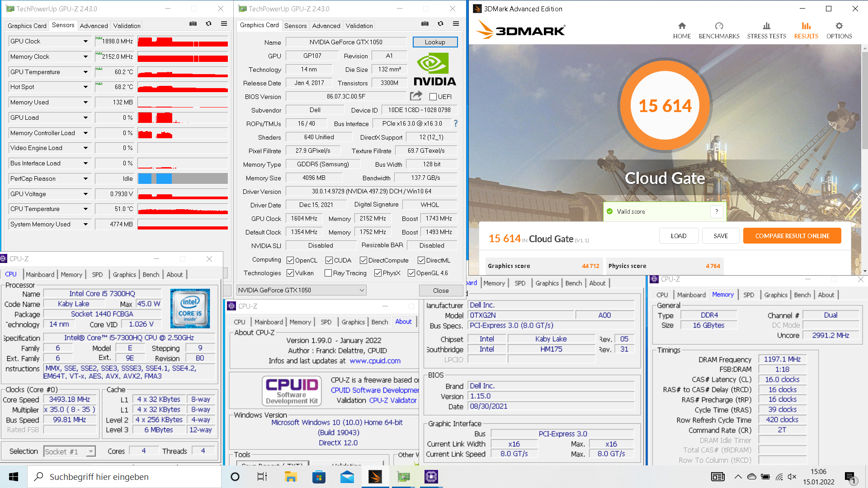Toggle the OpenGL 4.6 checkbox
Screen dimensions: 868x488
point(411,273)
